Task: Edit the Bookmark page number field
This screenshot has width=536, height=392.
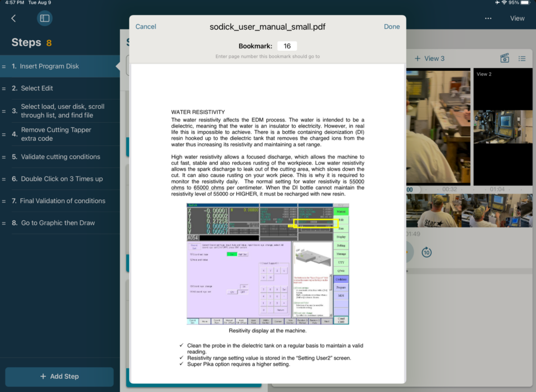Action: point(287,46)
